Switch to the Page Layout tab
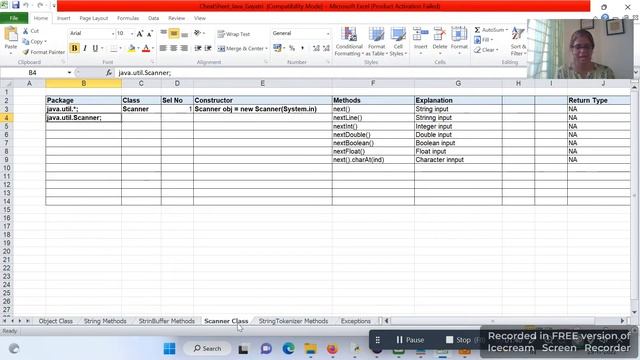Screen dimensions: 640x360 pyautogui.click(x=94, y=18)
